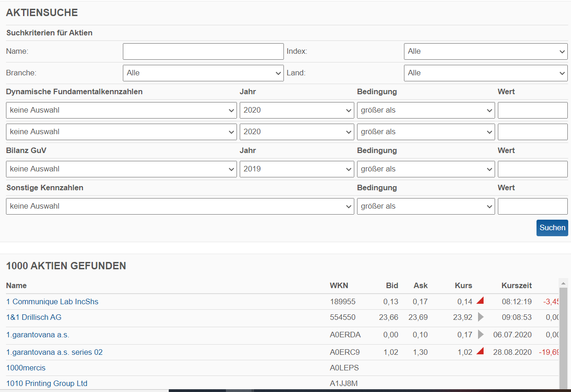
Task: Click Wert field in Bilanz GuV row
Action: point(532,169)
